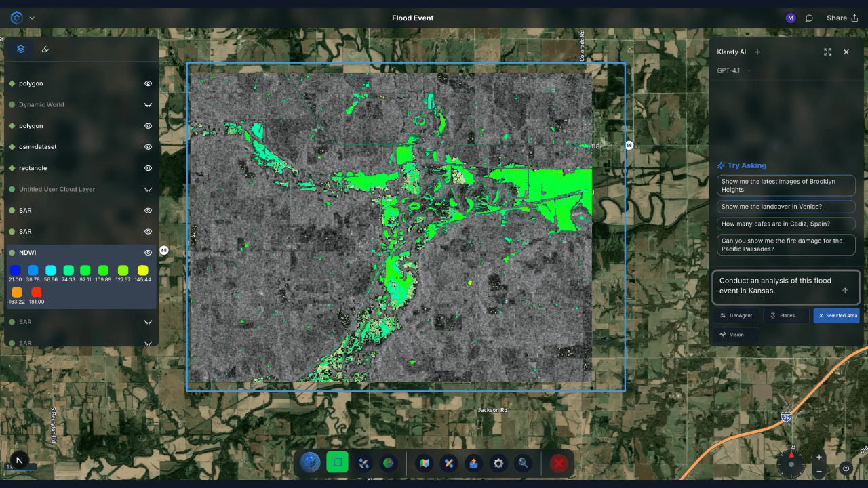The height and width of the screenshot is (488, 868).
Task: Expand the Klarety AI panel to fullscreen
Action: click(x=827, y=52)
